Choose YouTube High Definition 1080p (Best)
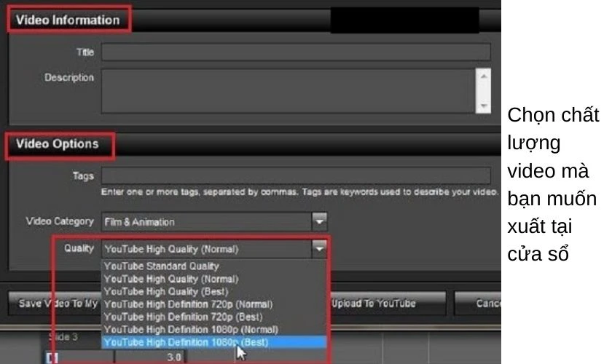Screen dimensions: 612x364 213,342
